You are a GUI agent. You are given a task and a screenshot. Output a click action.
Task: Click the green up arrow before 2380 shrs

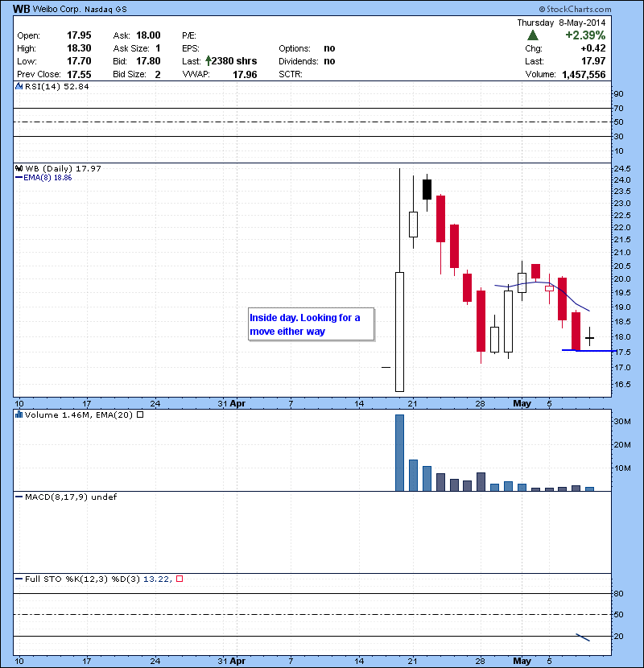click(208, 61)
